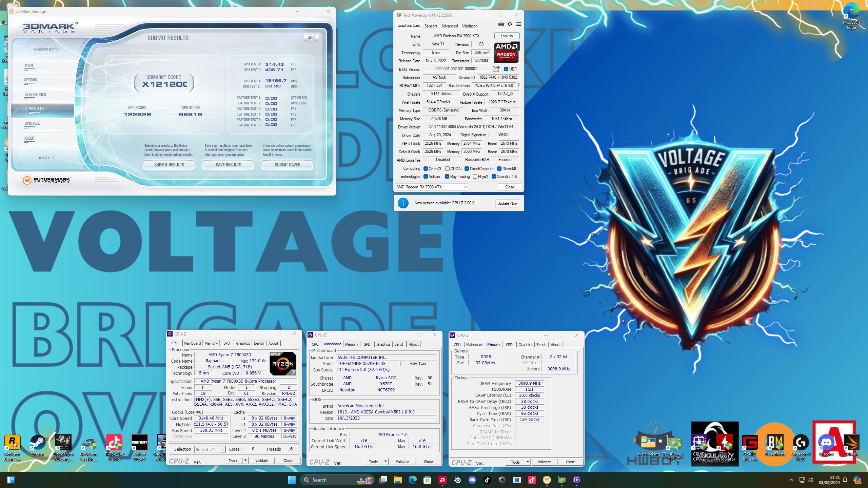Toggle the DirectCompute checkbox
The width and height of the screenshot is (868, 488).
point(467,168)
